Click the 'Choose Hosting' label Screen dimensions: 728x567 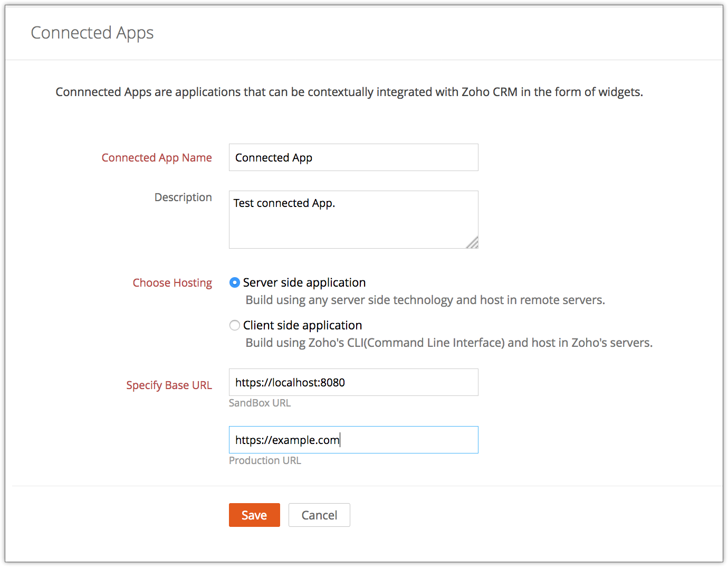[172, 282]
